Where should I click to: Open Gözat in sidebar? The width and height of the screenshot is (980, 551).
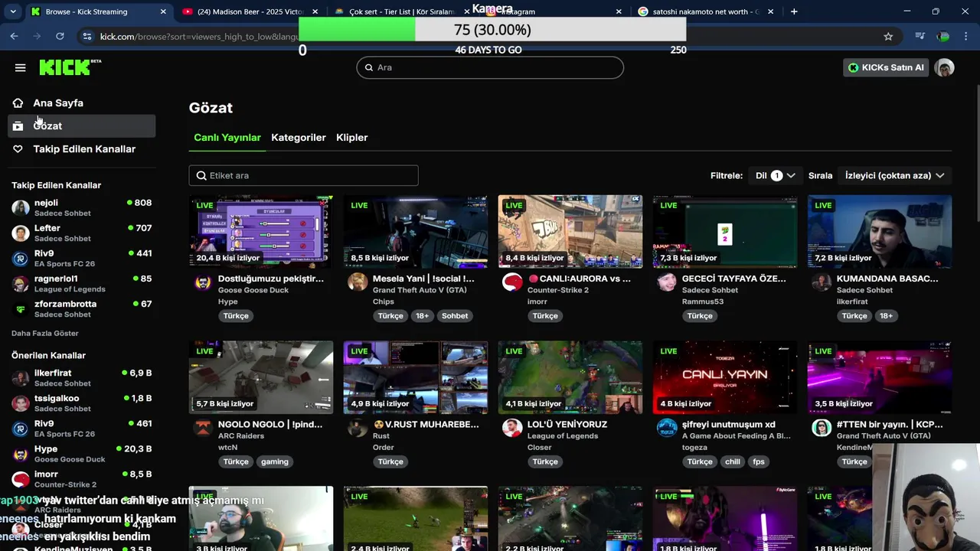click(82, 126)
